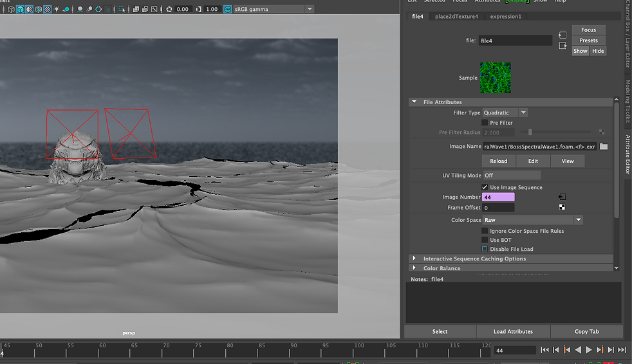This screenshot has height=364, width=632.
Task: Go to start of playback range
Action: pyautogui.click(x=544, y=350)
